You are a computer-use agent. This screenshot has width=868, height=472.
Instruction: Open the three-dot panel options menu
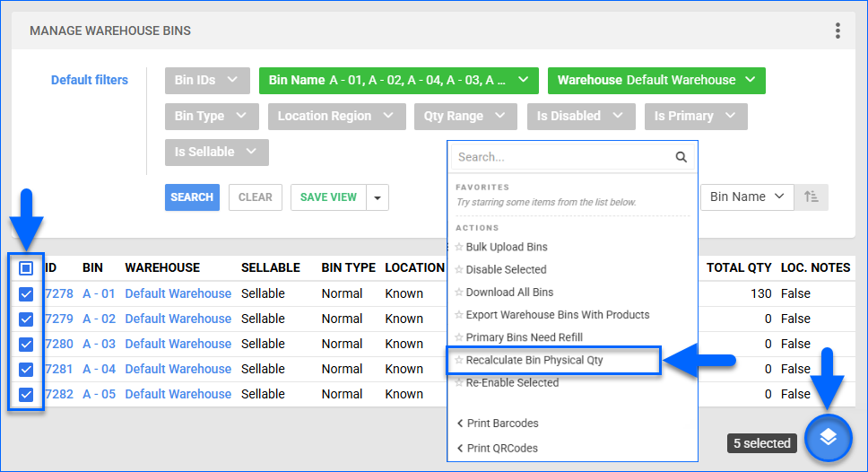838,31
